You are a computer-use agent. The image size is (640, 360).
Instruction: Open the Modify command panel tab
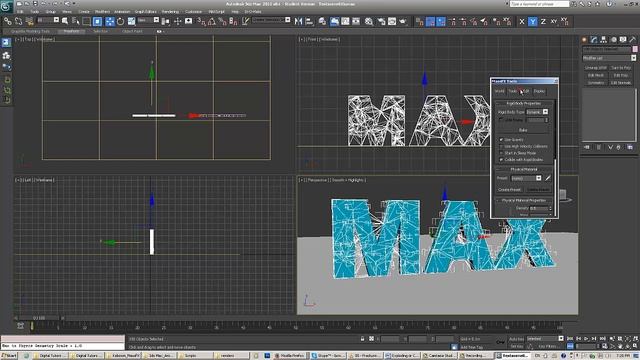tap(594, 40)
